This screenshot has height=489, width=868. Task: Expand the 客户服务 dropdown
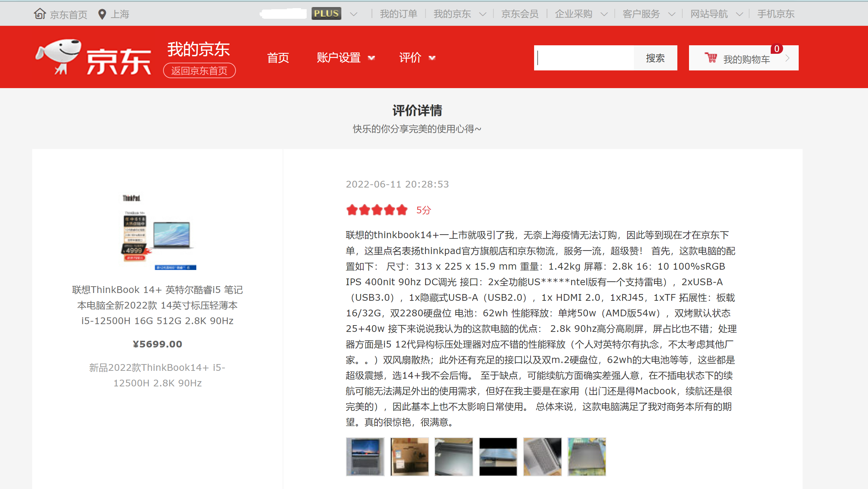(x=672, y=14)
